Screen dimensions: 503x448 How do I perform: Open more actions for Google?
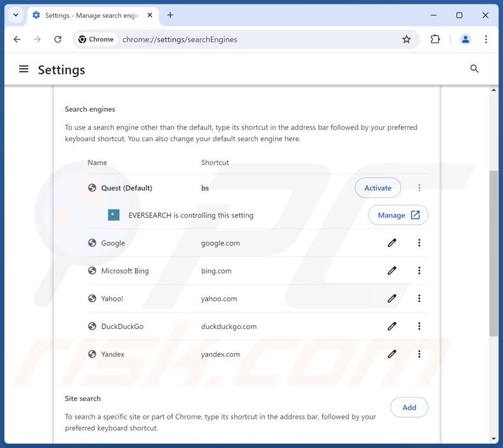(419, 243)
